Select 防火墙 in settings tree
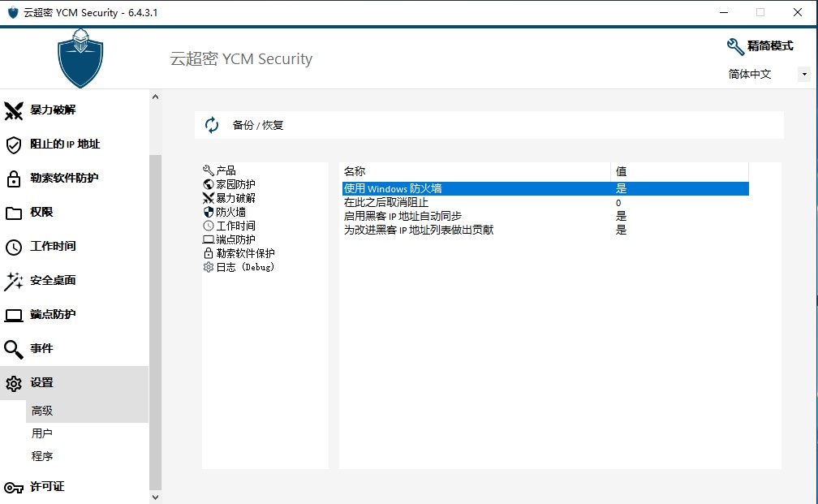The image size is (818, 504). point(230,212)
